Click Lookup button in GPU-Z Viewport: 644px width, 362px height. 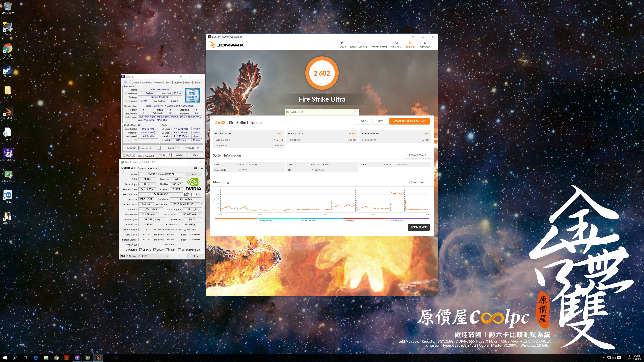tap(193, 174)
